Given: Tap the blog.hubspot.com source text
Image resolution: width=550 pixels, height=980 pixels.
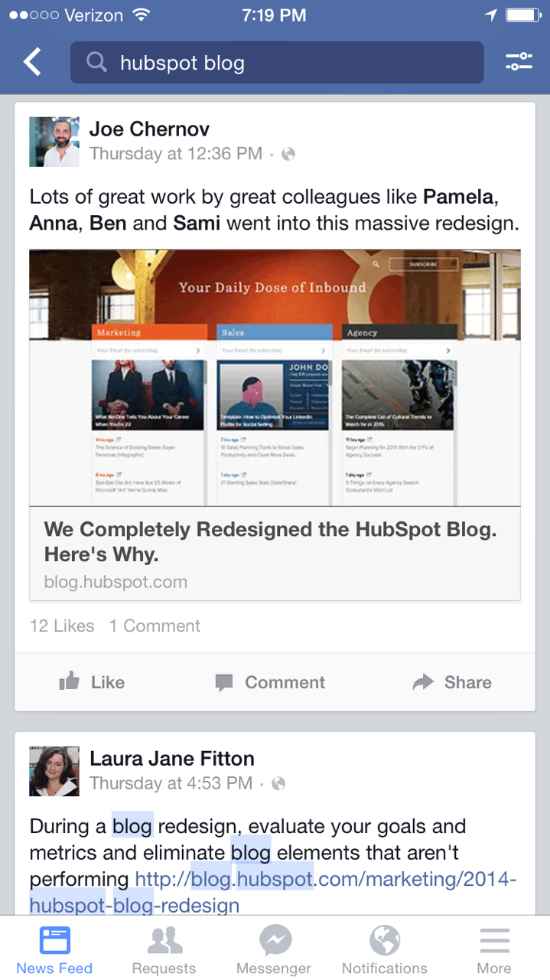Looking at the screenshot, I should (116, 582).
